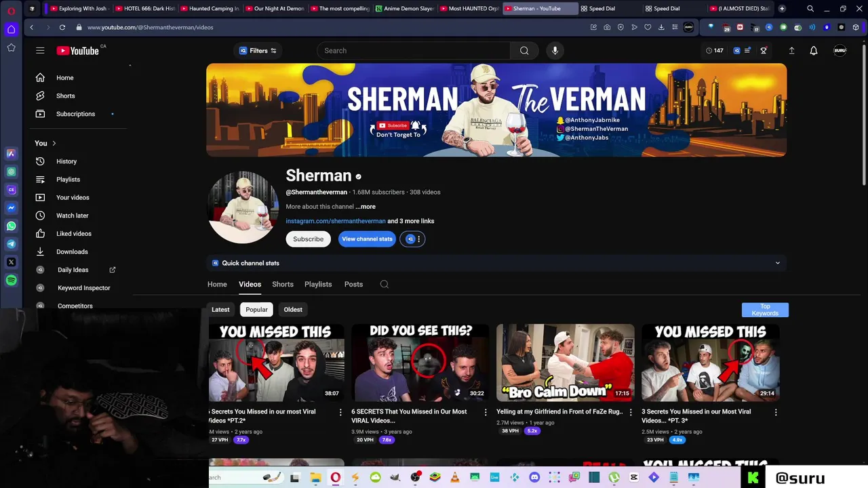Screen dimensions: 868x488
Task: Open Spotify in Opera sidebar
Action: point(11,280)
